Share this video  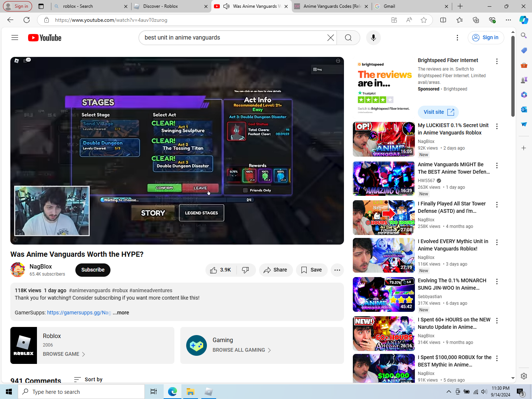(x=276, y=270)
